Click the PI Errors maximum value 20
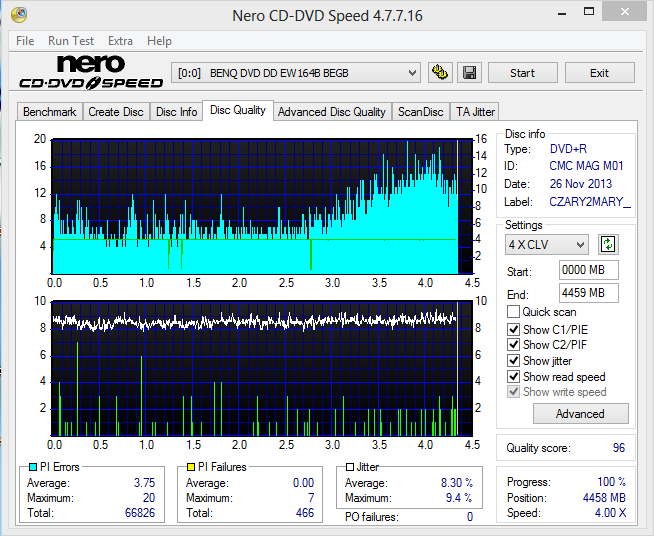 click(x=149, y=498)
